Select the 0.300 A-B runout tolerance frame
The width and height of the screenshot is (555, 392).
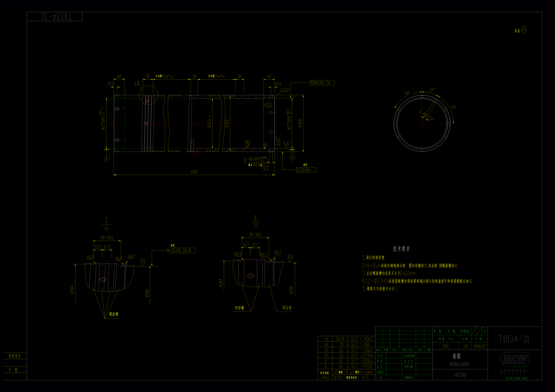181,250
